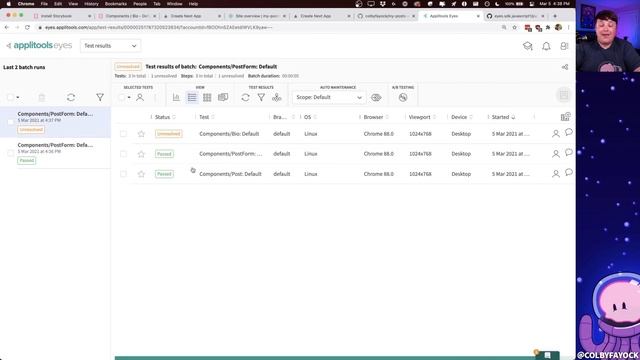The height and width of the screenshot is (360, 640).
Task: Open notifications bell icon
Action: [x=546, y=46]
